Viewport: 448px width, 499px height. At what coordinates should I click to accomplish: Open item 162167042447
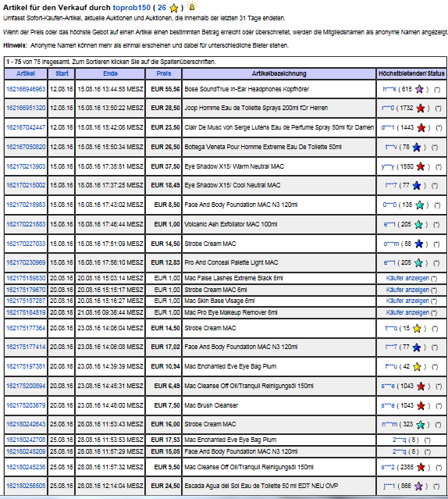(x=26, y=127)
